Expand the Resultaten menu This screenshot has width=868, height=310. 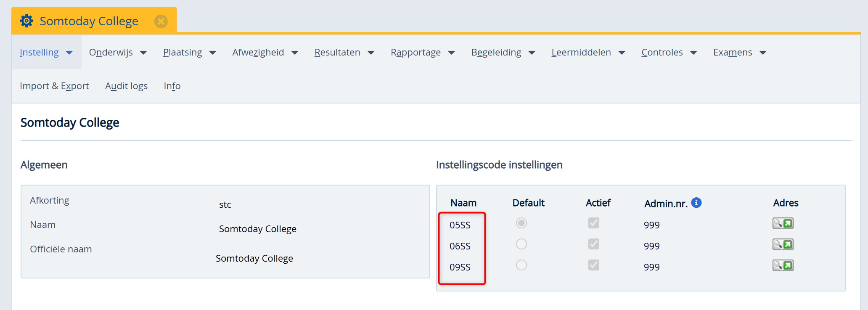click(344, 52)
